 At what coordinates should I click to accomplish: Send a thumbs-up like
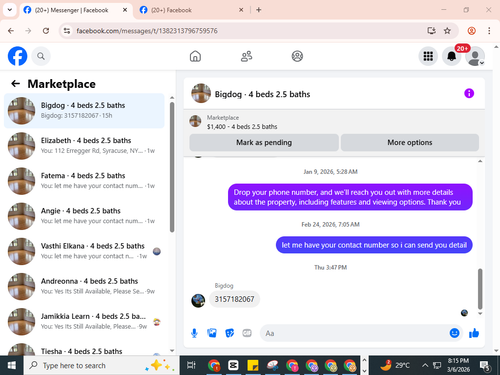click(x=474, y=333)
